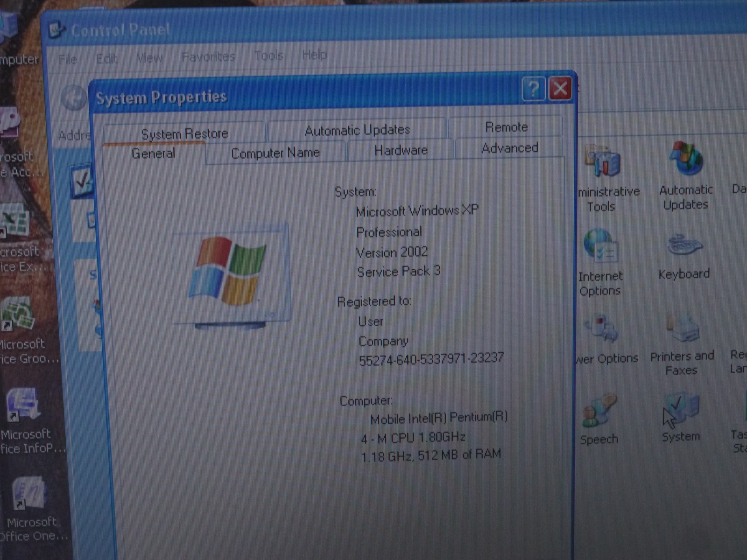Screen dimensions: 747x560
Task: Click the product ID 55274-640-5337971-23237
Action: pyautogui.click(x=431, y=359)
